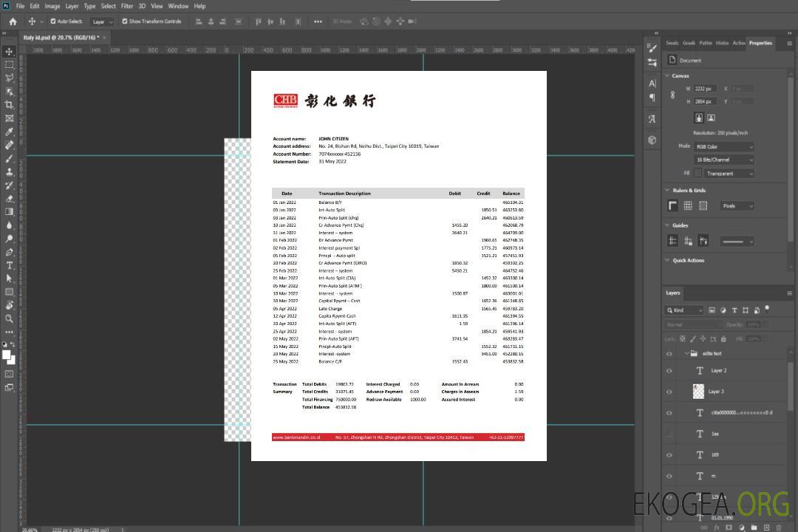798x532 pixels.
Task: Open the RGB Color mode dropdown
Action: (x=723, y=146)
